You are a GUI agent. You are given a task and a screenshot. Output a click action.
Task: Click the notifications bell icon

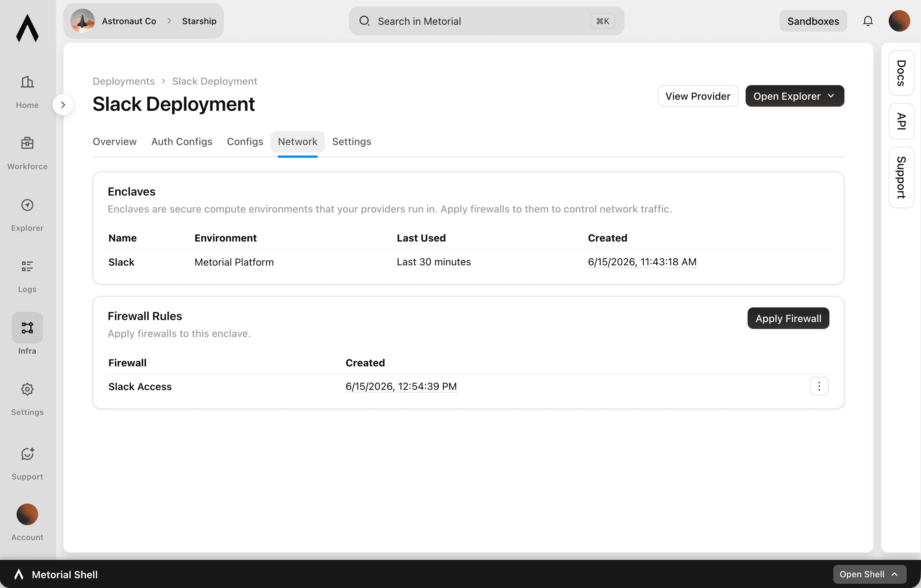click(x=868, y=21)
